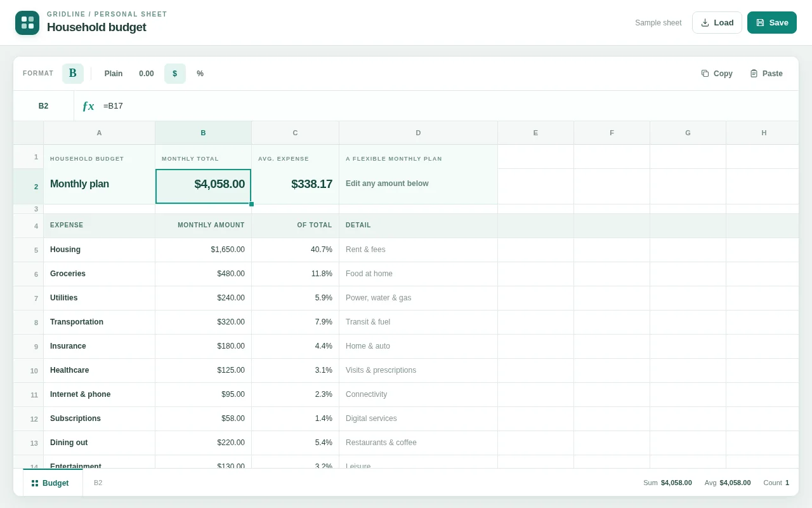Toggle Bold formatting
The height and width of the screenshot is (508, 812).
click(x=73, y=74)
